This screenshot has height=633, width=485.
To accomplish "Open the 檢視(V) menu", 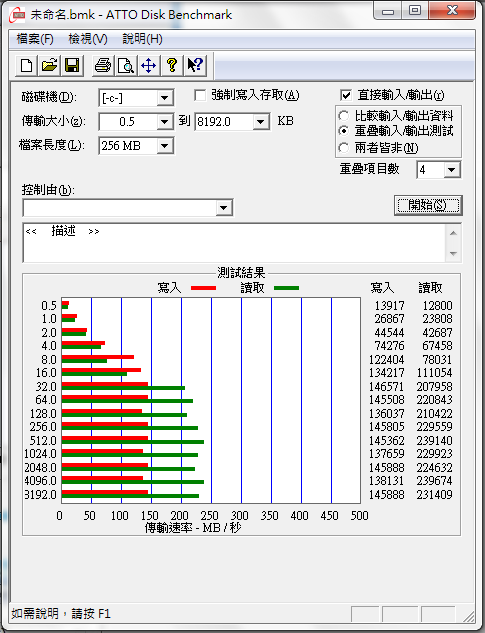I will coord(88,39).
